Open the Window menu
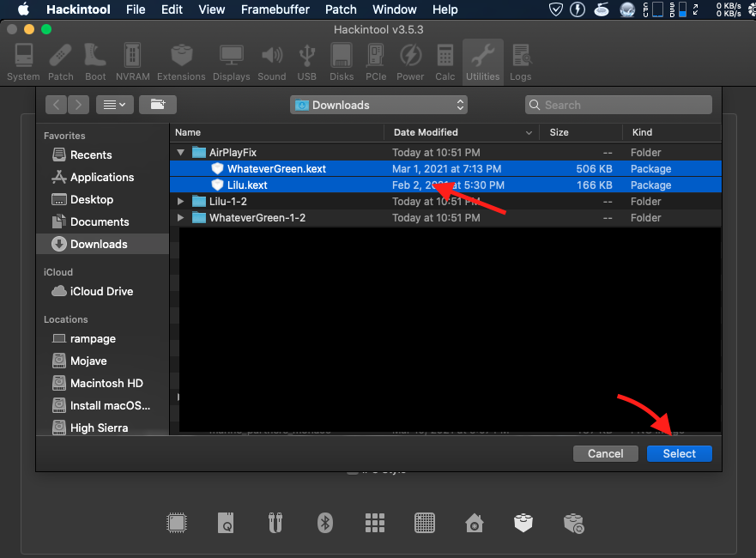The image size is (756, 558). [x=395, y=9]
